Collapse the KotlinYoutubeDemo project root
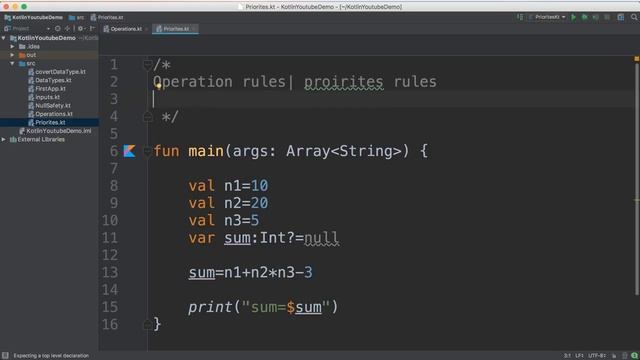 [4, 38]
